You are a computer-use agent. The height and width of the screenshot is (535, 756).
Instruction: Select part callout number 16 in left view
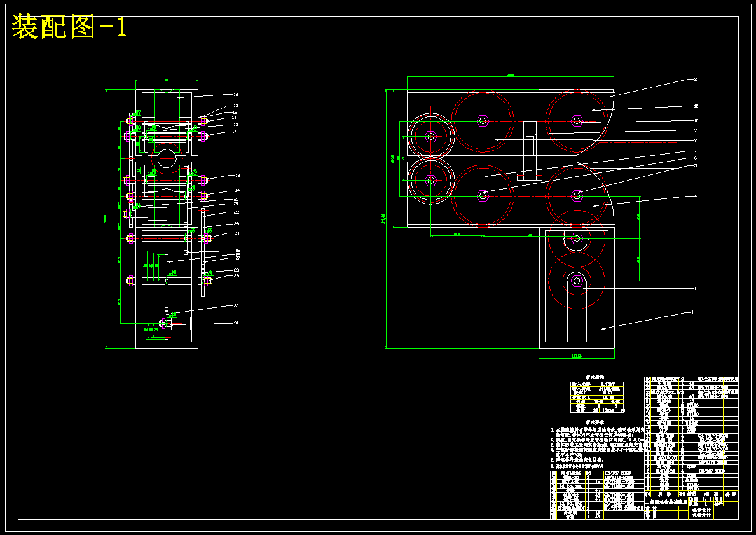click(x=236, y=95)
